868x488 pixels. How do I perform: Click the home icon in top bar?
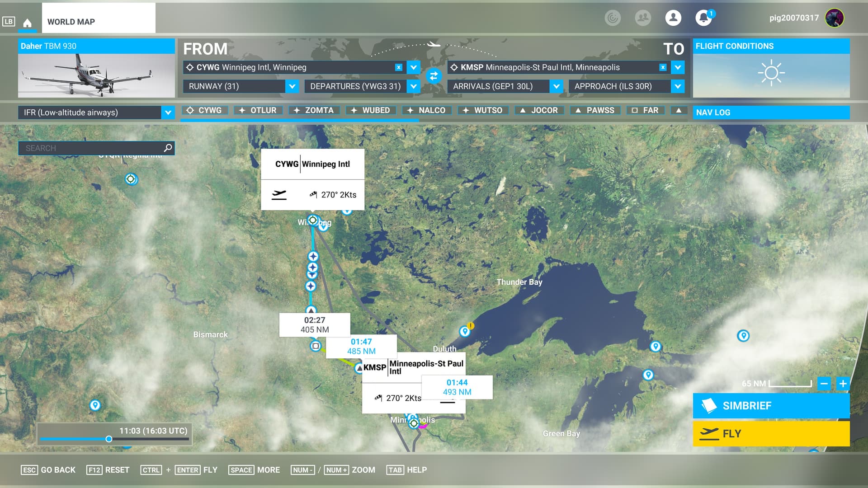coord(27,23)
